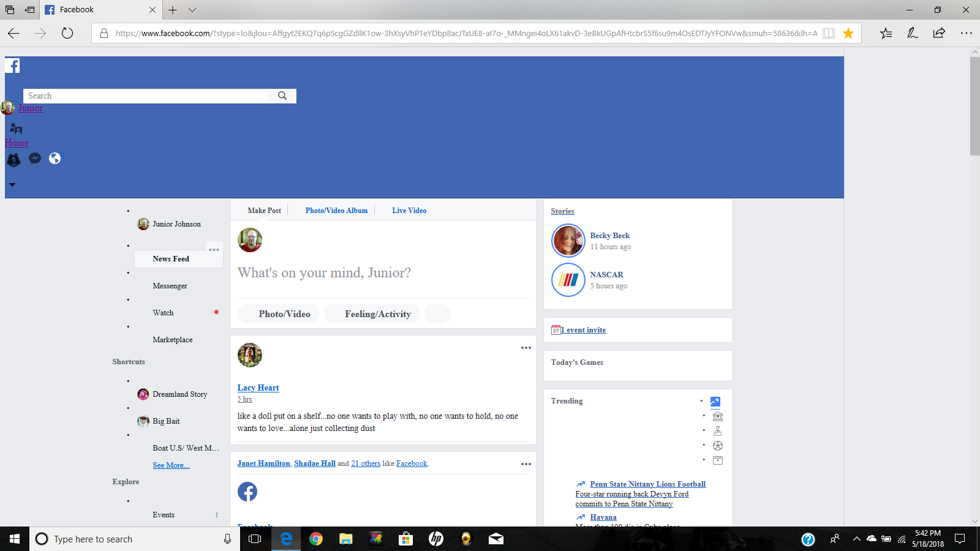The image size is (980, 551).
Task: Open Janet Hamilton's profile link
Action: (x=263, y=463)
